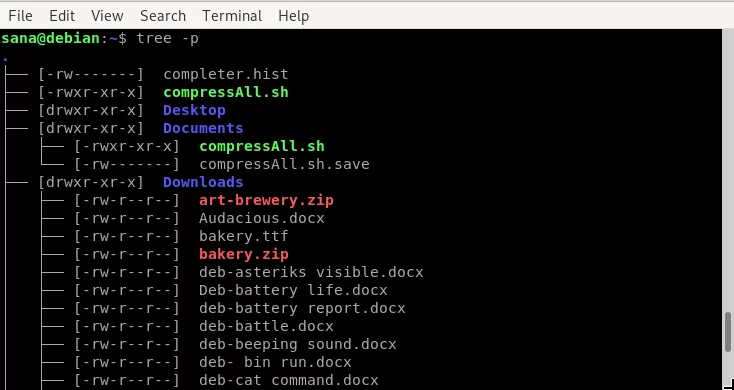Click the completer.hist file name

coord(226,74)
